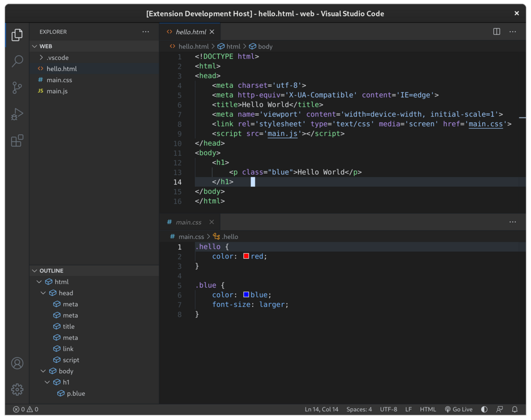Viewport: 531px width, 420px height.
Task: Open the Explorer view in activity bar
Action: (x=17, y=34)
